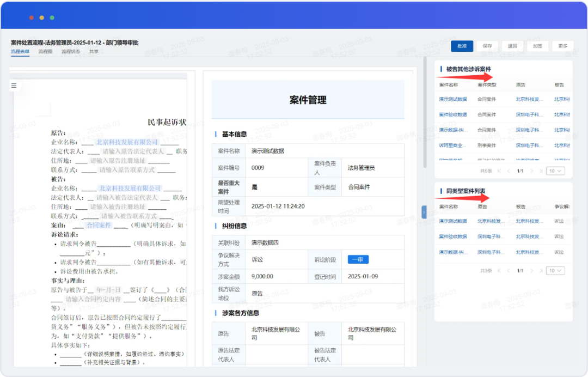Click the vertical scrollbar beside the form
Image resolution: width=588 pixels, height=377 pixels.
click(x=425, y=113)
